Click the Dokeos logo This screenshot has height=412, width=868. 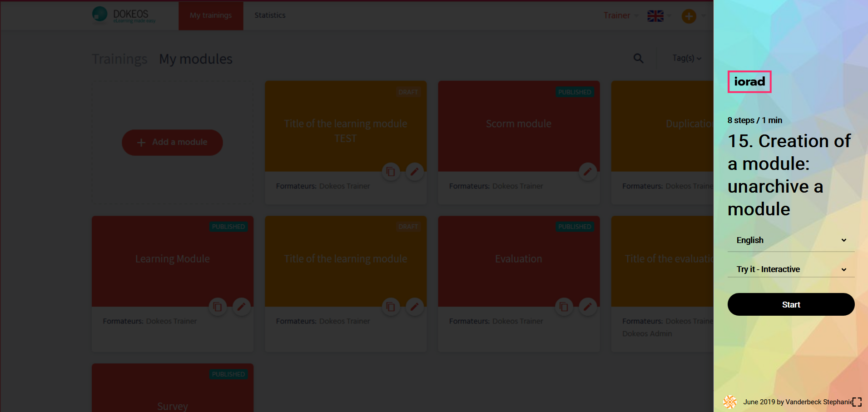click(124, 15)
